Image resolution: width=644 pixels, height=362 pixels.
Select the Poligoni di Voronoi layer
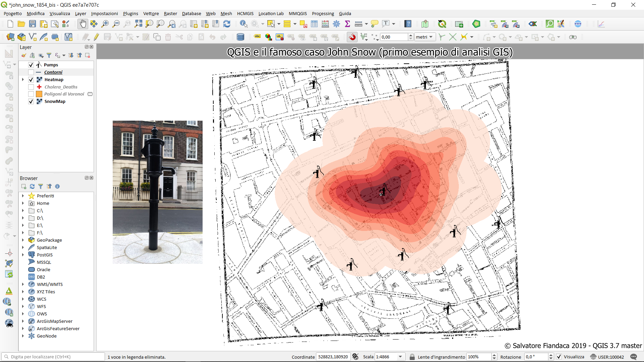coord(64,94)
